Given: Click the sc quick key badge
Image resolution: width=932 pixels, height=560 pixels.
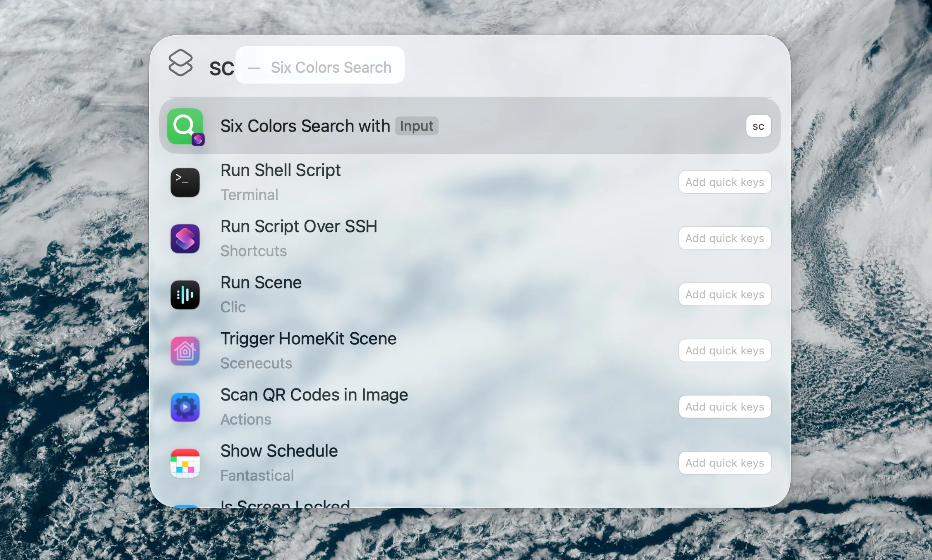Looking at the screenshot, I should pyautogui.click(x=758, y=126).
